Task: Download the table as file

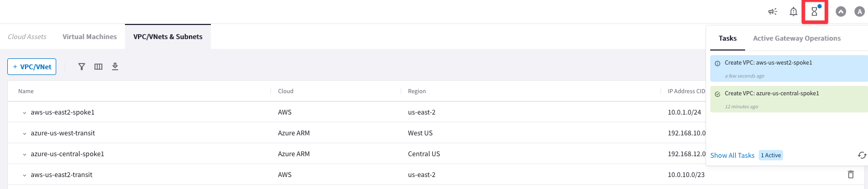Action: pyautogui.click(x=115, y=67)
